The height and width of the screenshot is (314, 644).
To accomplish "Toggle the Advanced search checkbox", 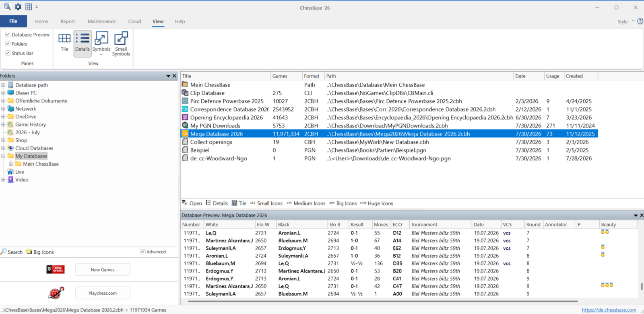I will [x=143, y=252].
